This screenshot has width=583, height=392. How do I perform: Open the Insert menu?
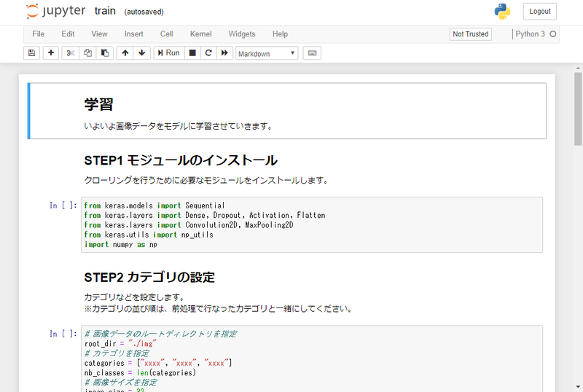click(x=134, y=34)
